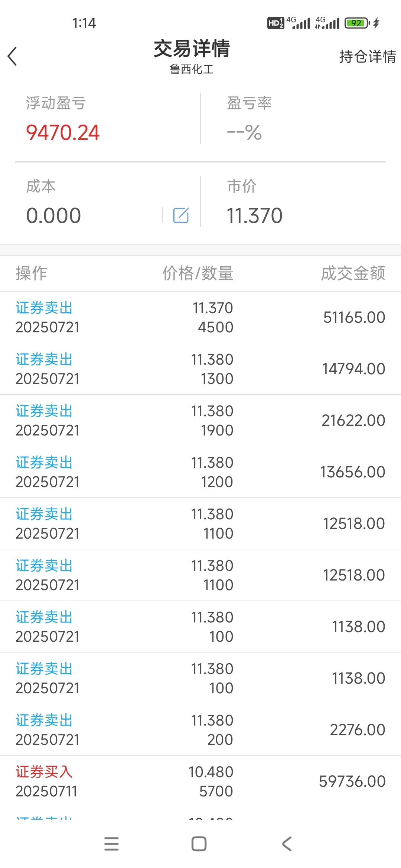Tap the 市价 value 11.370
401x868 pixels.
pyautogui.click(x=255, y=216)
